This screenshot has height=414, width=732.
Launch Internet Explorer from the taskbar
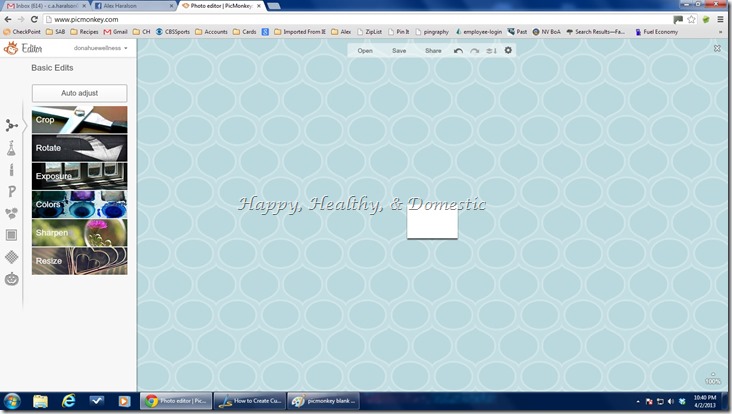coord(69,401)
